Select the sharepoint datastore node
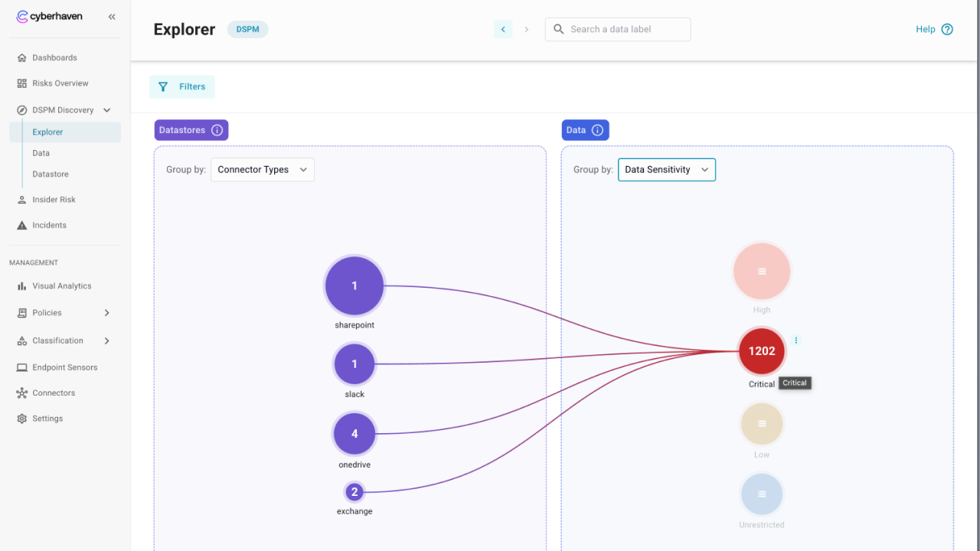Viewport: 980px width, 551px height. click(354, 286)
